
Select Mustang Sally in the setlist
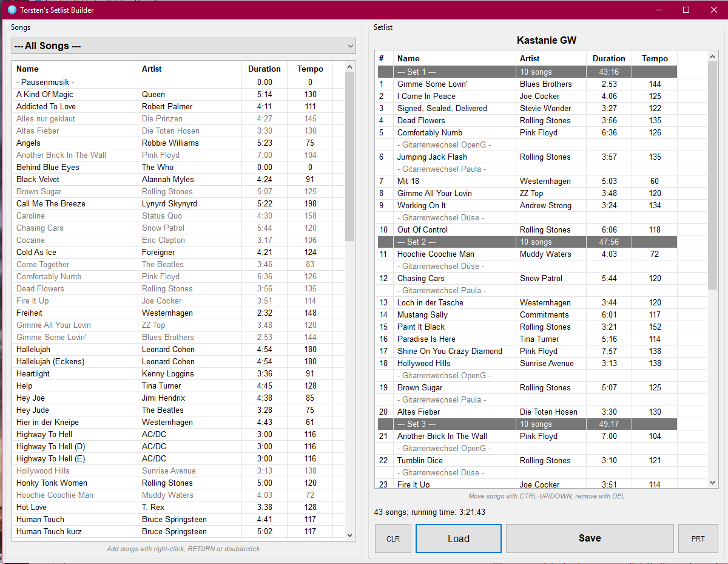tap(422, 314)
